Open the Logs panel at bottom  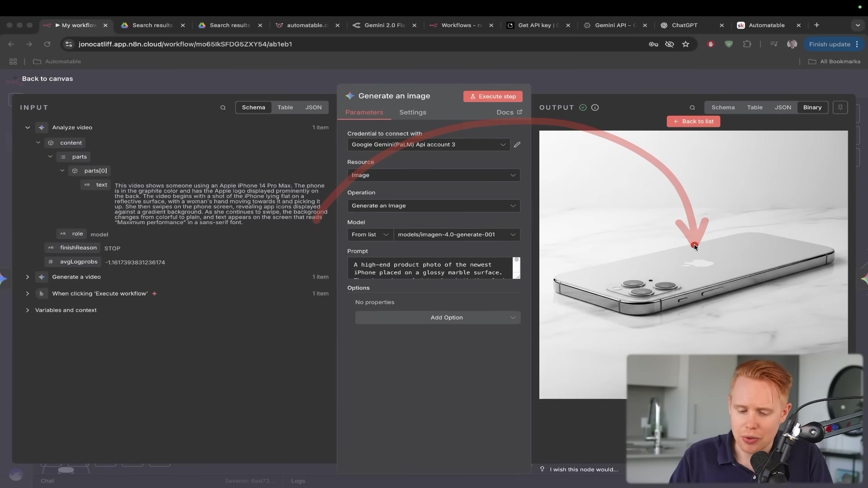pyautogui.click(x=298, y=481)
